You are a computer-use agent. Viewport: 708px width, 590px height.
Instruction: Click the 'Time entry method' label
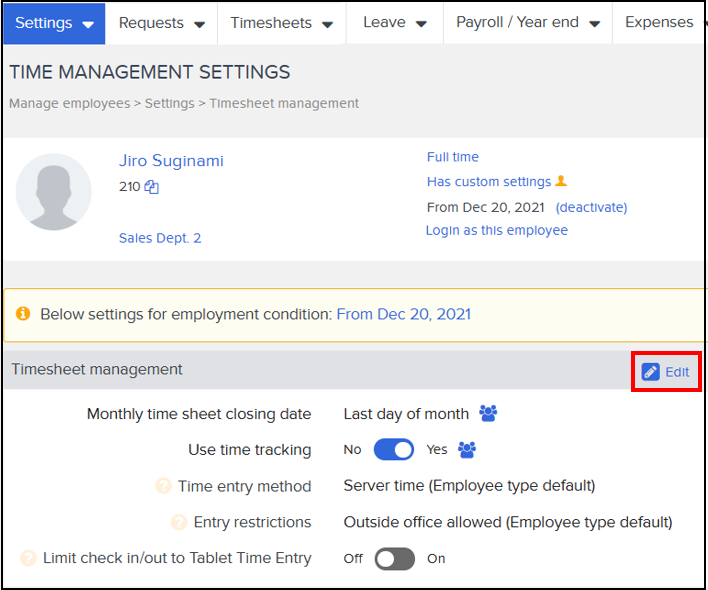coord(245,486)
